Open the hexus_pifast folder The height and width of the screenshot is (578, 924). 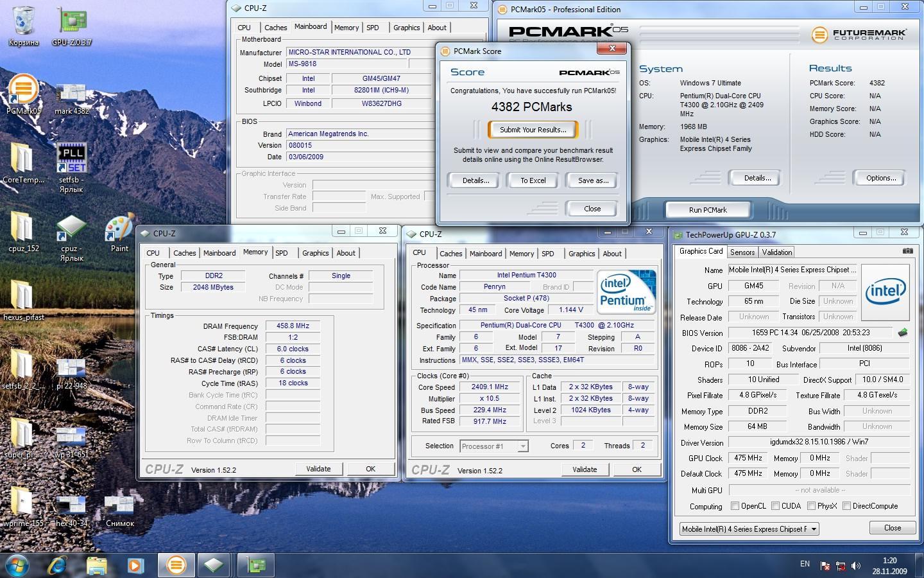pyautogui.click(x=23, y=301)
